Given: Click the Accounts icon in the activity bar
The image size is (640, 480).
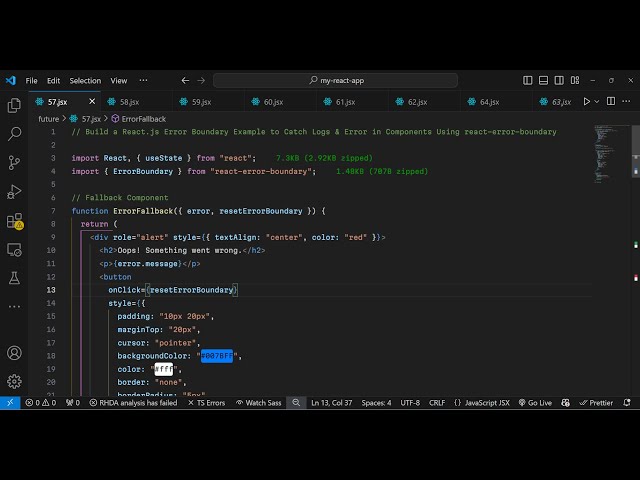Looking at the screenshot, I should click(x=14, y=353).
